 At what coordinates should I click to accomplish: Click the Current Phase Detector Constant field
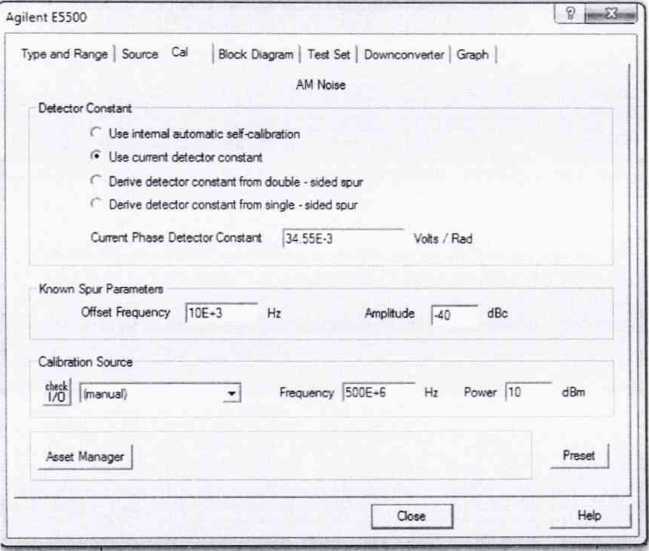pos(343,238)
